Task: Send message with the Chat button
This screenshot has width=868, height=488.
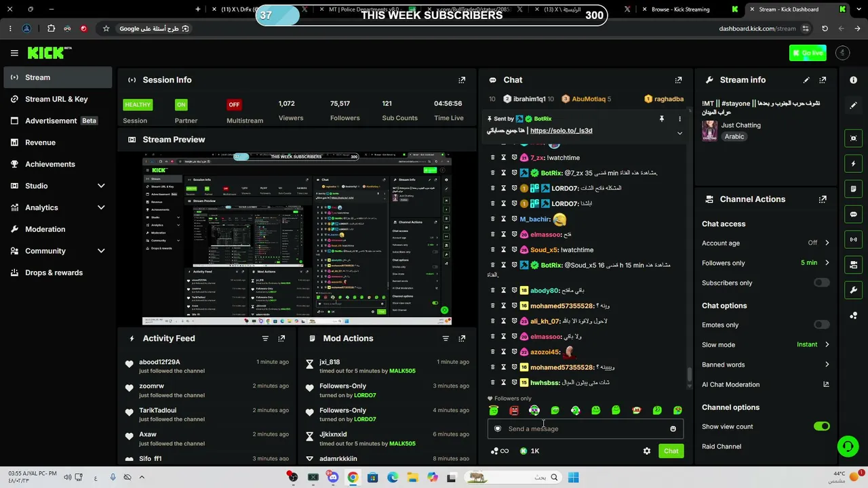Action: (x=671, y=451)
